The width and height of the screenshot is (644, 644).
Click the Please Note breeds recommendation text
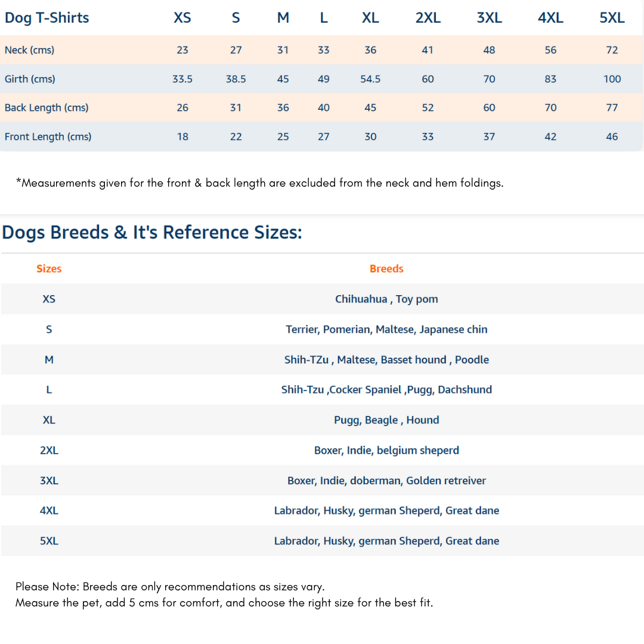click(170, 587)
